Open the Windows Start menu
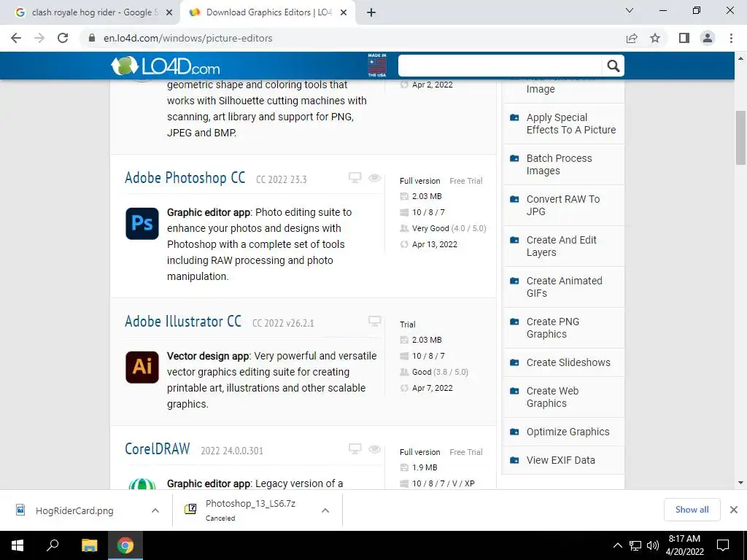The width and height of the screenshot is (747, 560). coord(18,545)
